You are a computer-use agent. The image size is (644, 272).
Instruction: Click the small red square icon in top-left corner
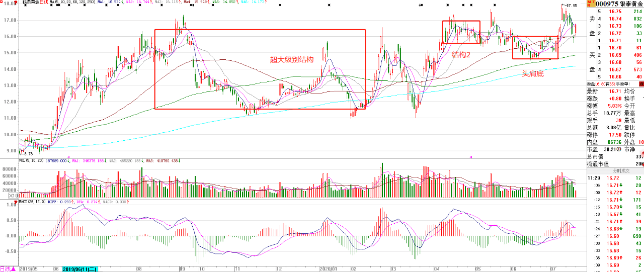click(x=2, y=2)
